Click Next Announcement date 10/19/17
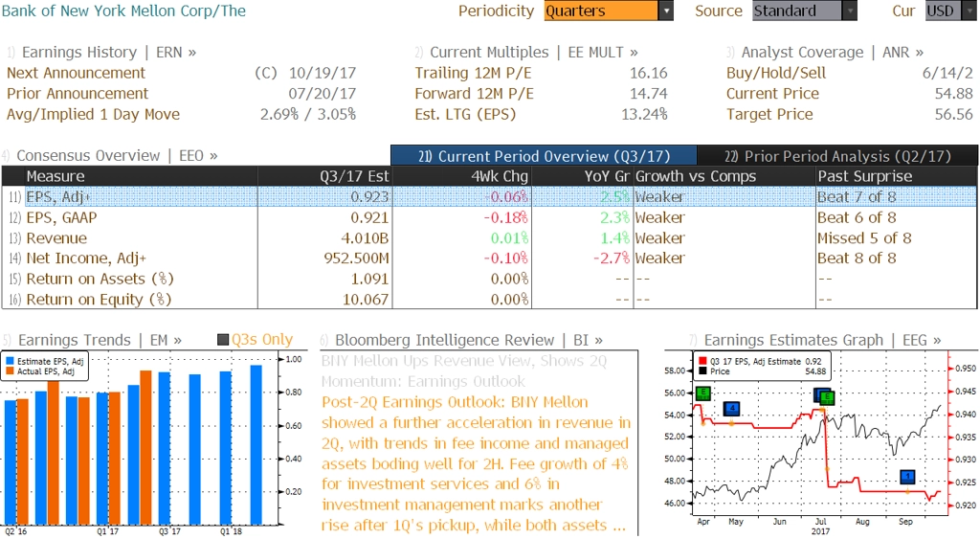Screen dimensions: 980x539 pos(322,73)
